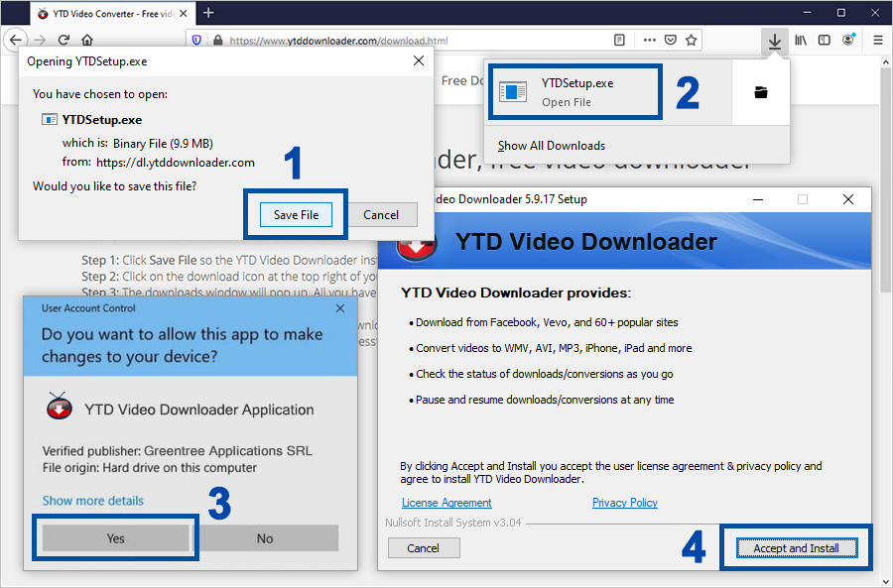
Task: Go back using the Firefox back arrow
Action: point(15,40)
